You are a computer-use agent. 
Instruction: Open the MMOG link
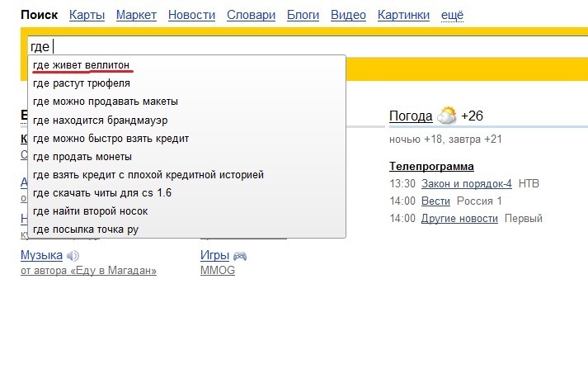click(x=218, y=270)
